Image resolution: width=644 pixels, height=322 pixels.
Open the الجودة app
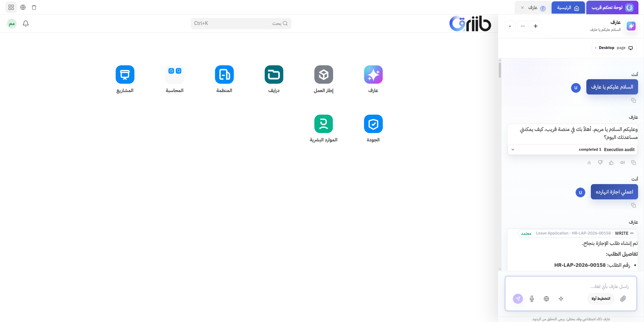coord(373,124)
